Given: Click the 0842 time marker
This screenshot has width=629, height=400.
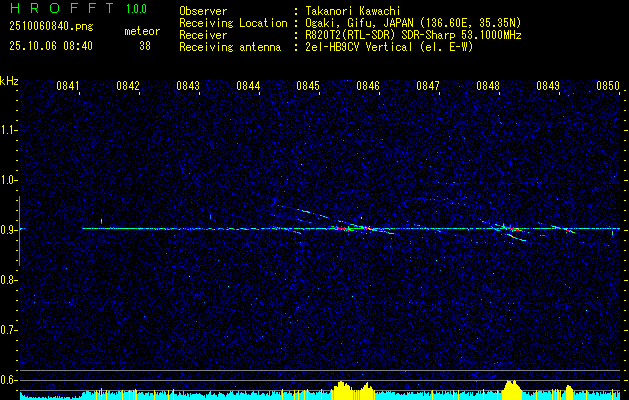Looking at the screenshot, I should point(128,85).
